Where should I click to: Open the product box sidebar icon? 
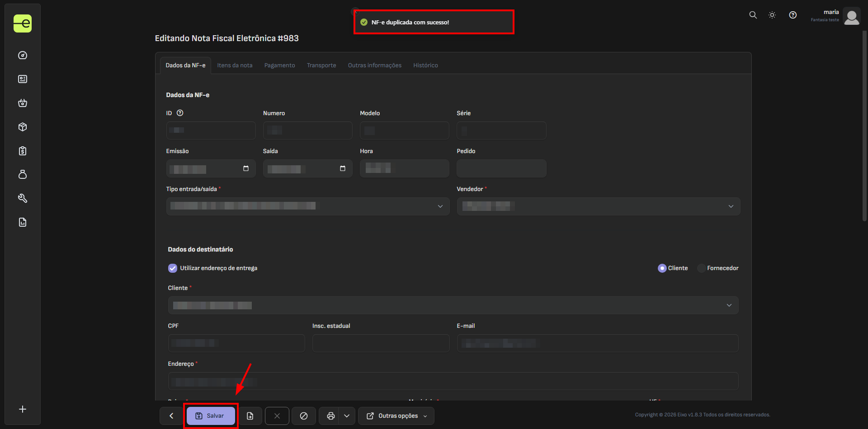(x=23, y=127)
